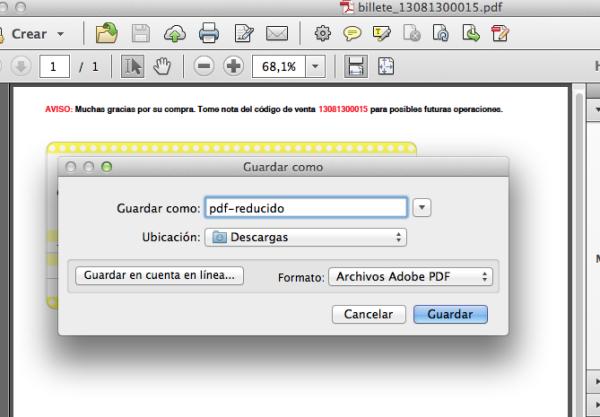Image resolution: width=600 pixels, height=417 pixels.
Task: Click the Guardar button
Action: coord(450,314)
